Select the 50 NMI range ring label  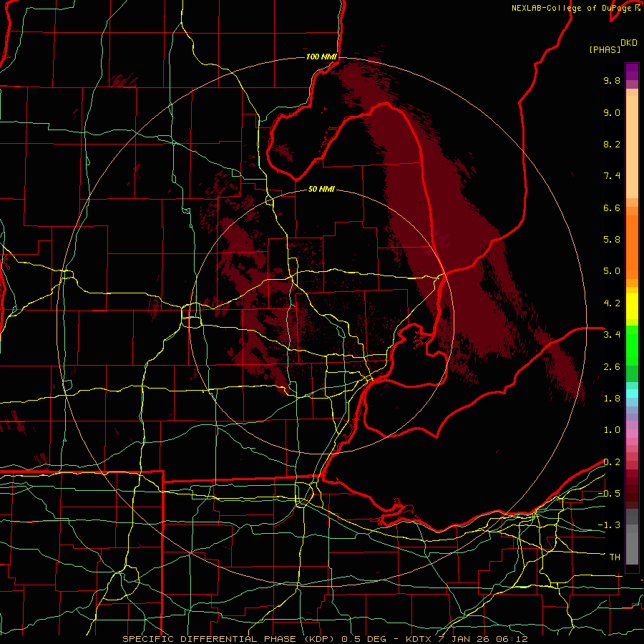pyautogui.click(x=321, y=190)
